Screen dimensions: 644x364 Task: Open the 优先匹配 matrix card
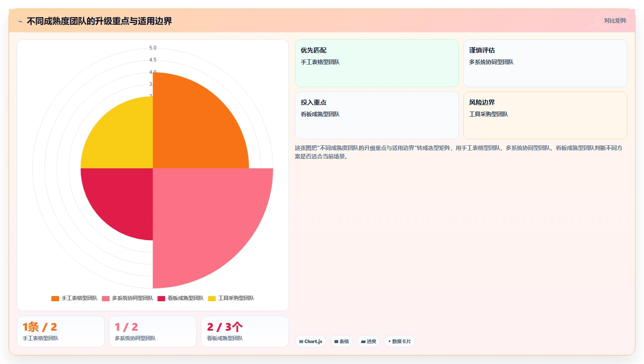(x=376, y=63)
